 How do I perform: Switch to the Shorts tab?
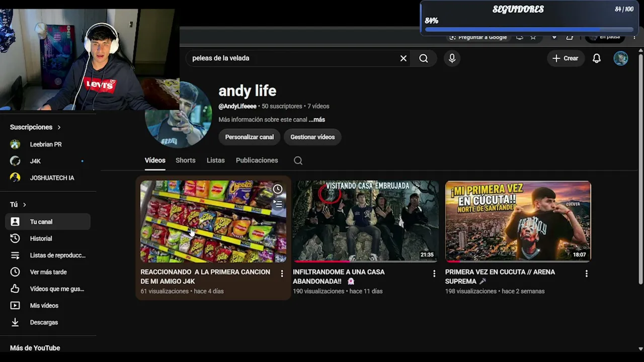tap(185, 160)
